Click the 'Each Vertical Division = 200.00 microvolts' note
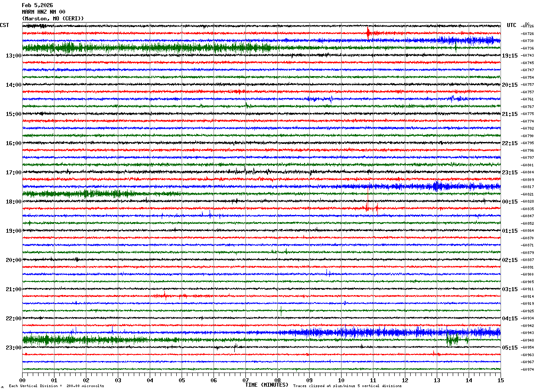The height and width of the screenshot is (392, 536). point(57,386)
